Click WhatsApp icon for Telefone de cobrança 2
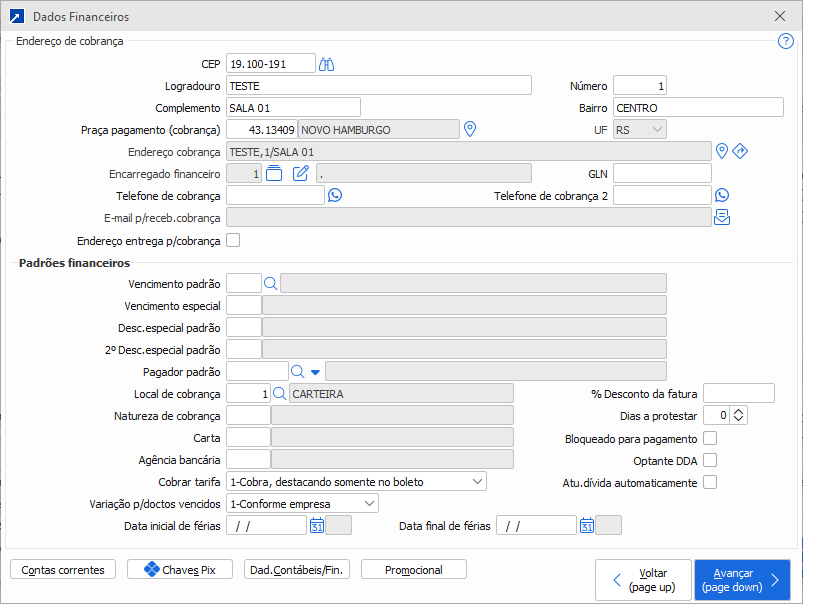 click(722, 196)
